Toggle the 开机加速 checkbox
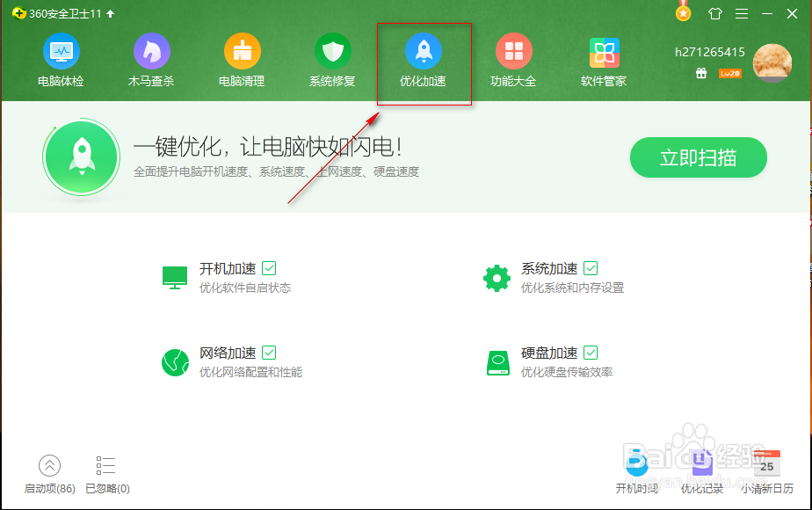812x510 pixels. [x=267, y=268]
